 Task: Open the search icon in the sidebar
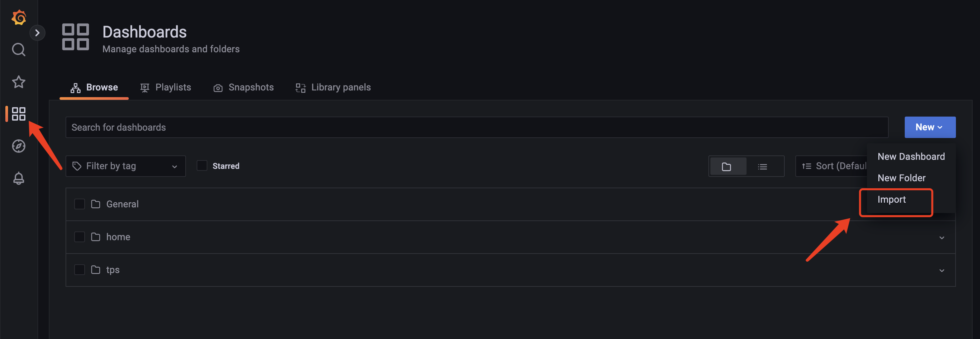coord(19,50)
